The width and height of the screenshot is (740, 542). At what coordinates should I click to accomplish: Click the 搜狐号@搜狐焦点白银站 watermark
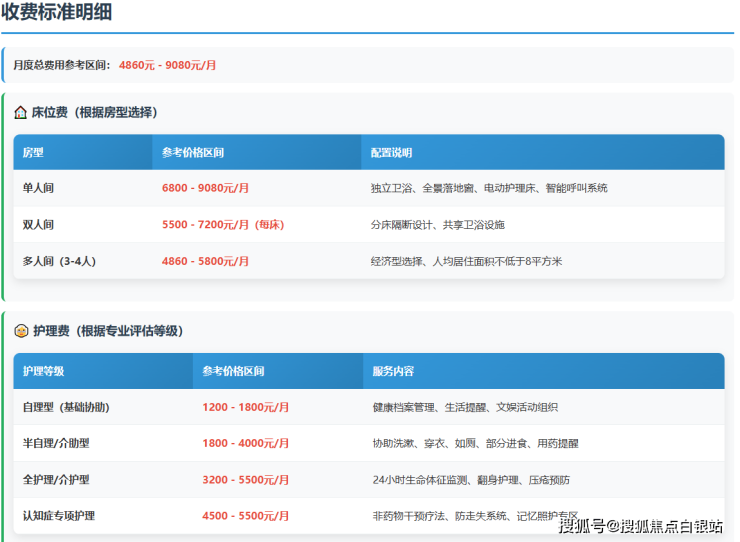click(640, 526)
